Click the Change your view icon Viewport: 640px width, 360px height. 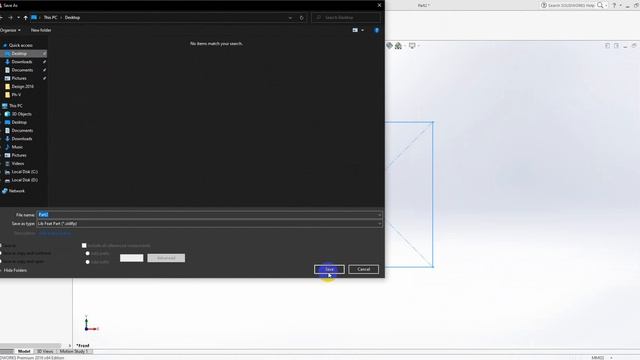(x=355, y=30)
